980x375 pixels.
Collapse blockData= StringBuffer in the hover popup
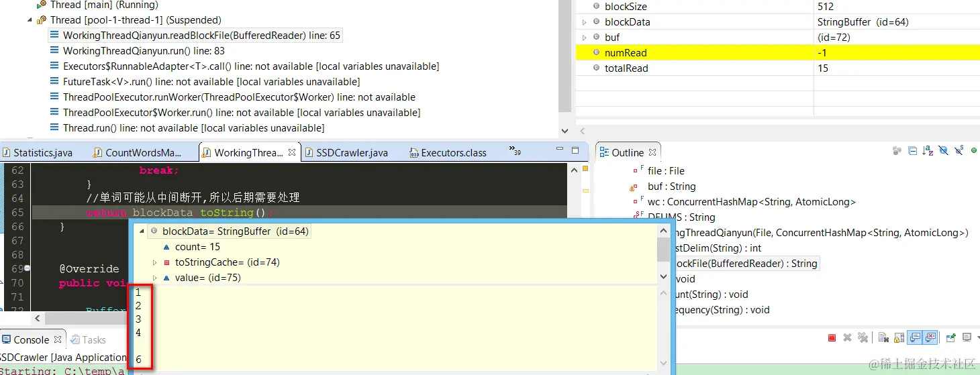(142, 231)
